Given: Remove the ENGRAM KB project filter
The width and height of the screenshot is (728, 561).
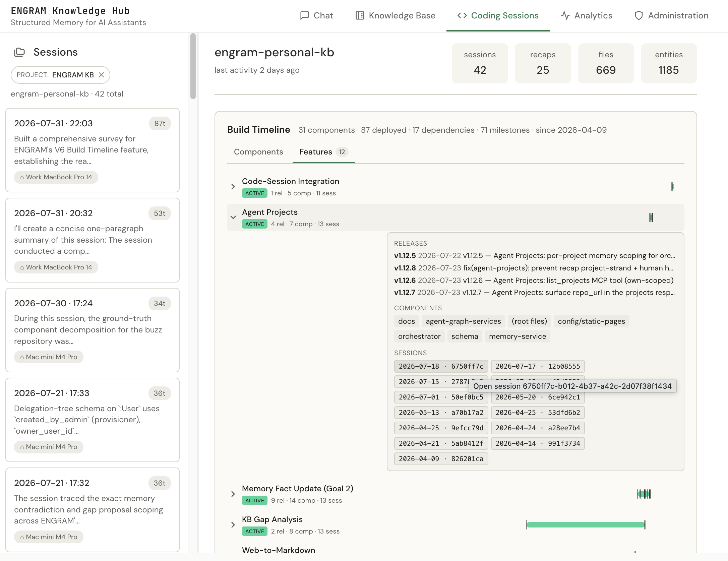Looking at the screenshot, I should click(102, 75).
